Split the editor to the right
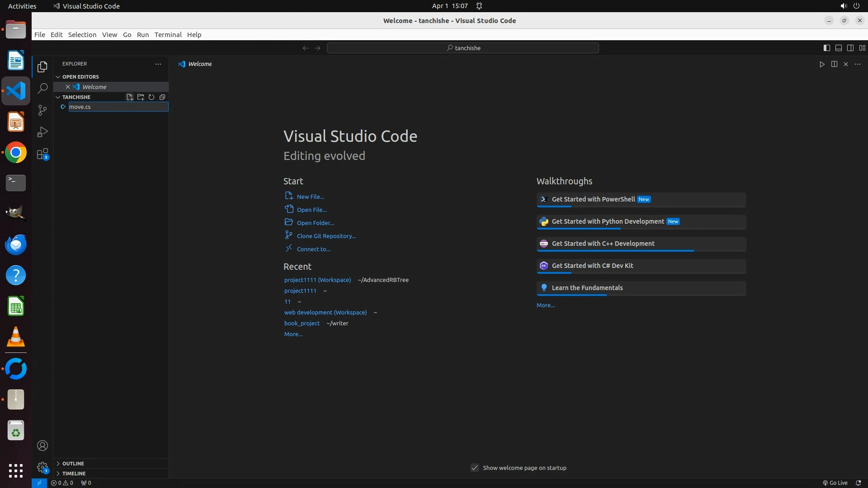Viewport: 868px width, 488px height. click(x=834, y=64)
